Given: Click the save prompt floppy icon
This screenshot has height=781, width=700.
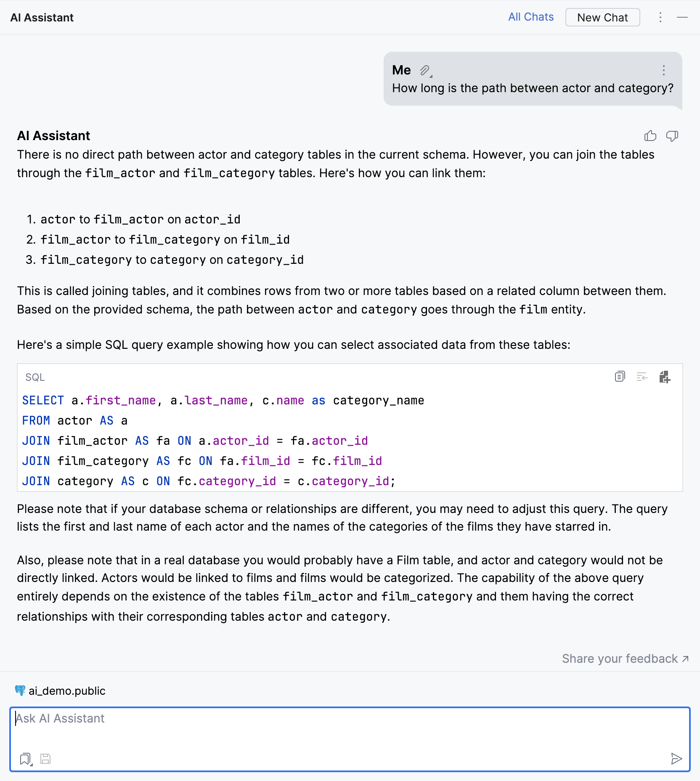Looking at the screenshot, I should pos(45,759).
